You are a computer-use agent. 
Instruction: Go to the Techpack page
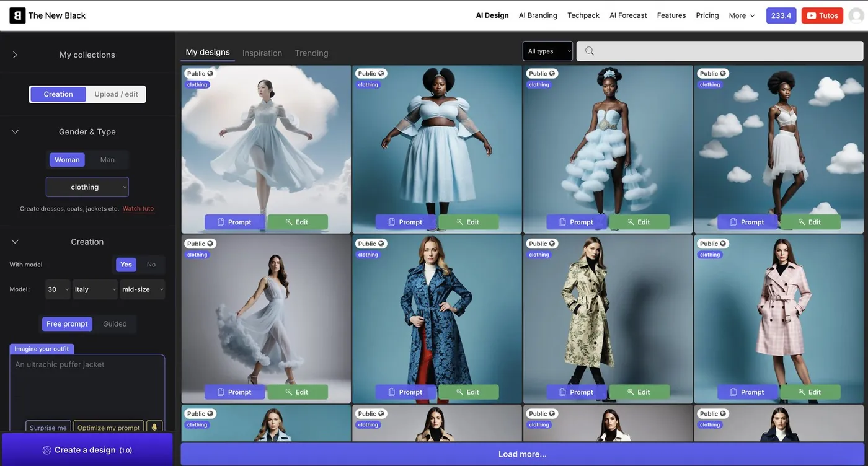coord(583,15)
